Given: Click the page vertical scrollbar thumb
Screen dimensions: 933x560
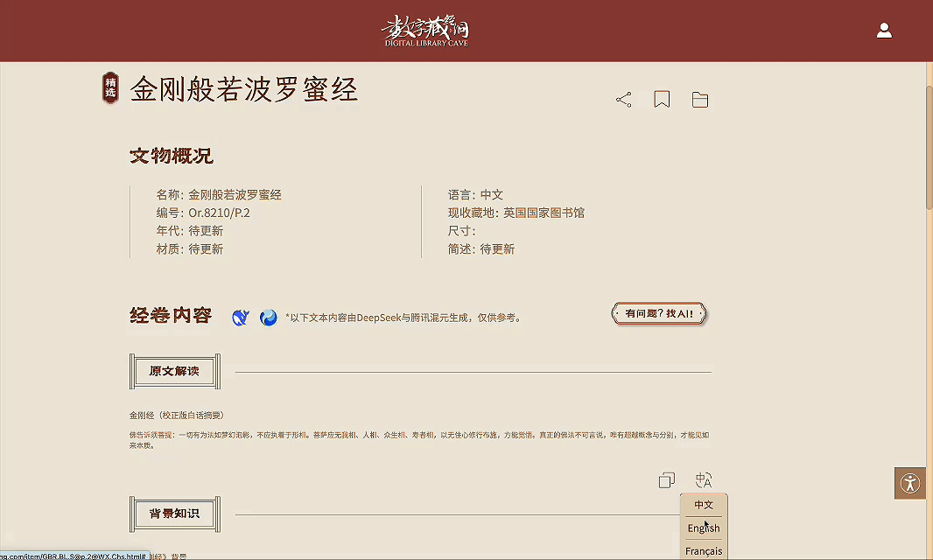Looking at the screenshot, I should click(929, 147).
